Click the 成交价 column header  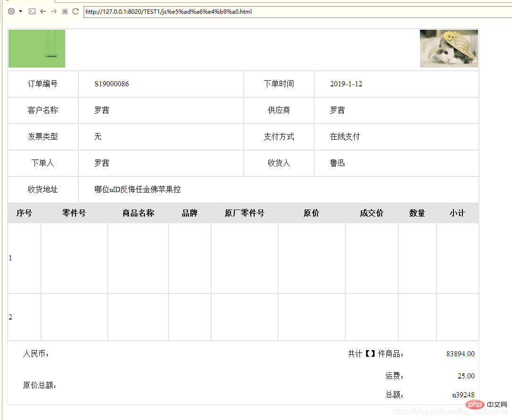click(372, 213)
